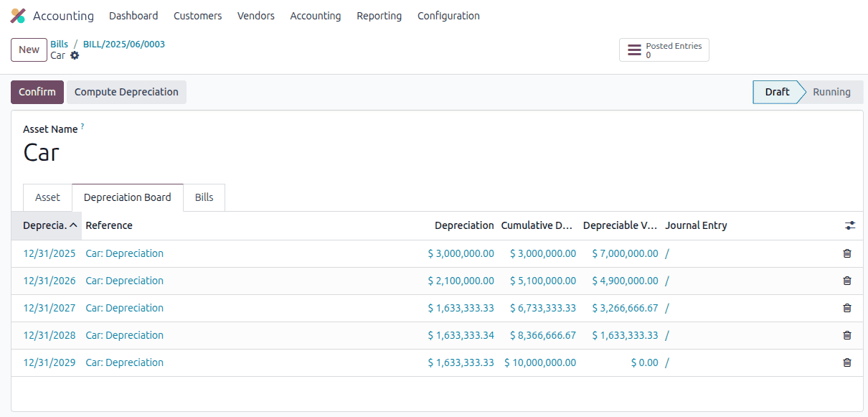This screenshot has width=868, height=417.
Task: Open the Vendors menu
Action: point(255,15)
